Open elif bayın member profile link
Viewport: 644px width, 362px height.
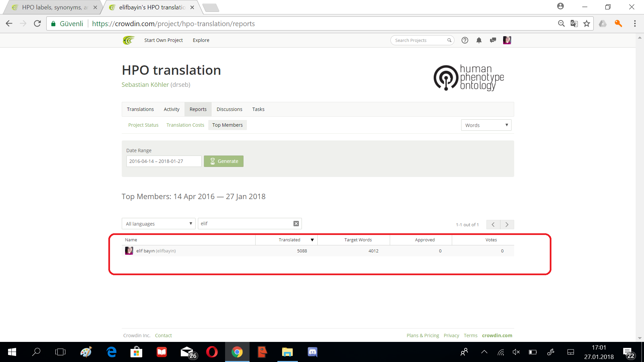pos(145,251)
